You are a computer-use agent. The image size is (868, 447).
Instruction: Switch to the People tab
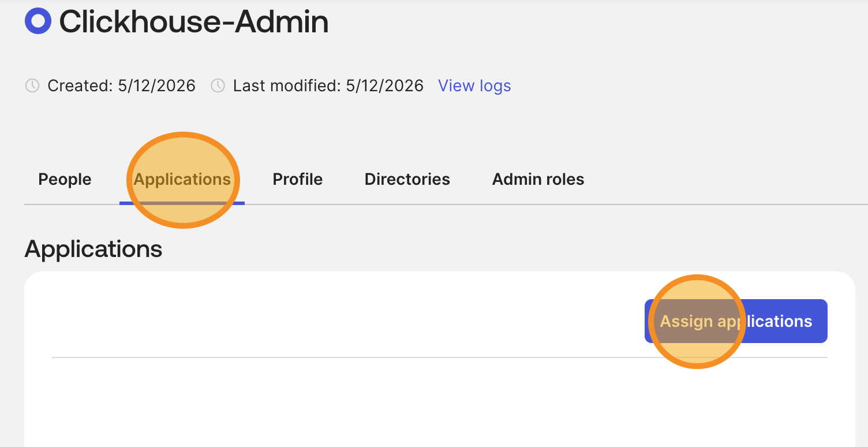65,180
